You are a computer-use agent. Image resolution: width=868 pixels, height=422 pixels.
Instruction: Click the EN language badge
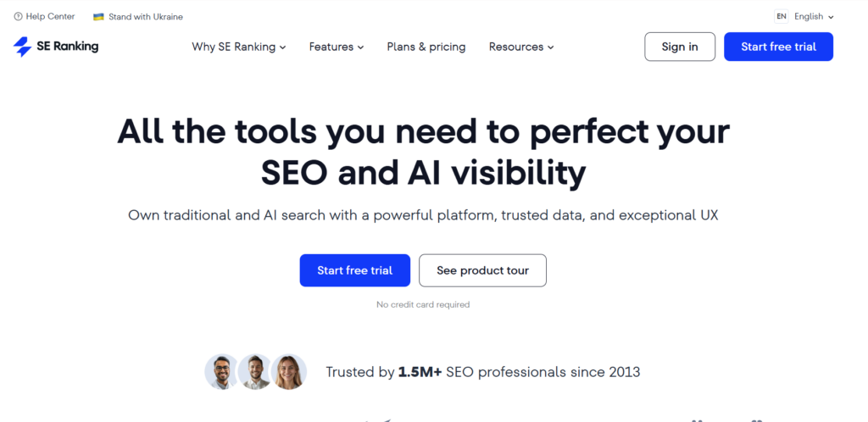click(x=781, y=17)
